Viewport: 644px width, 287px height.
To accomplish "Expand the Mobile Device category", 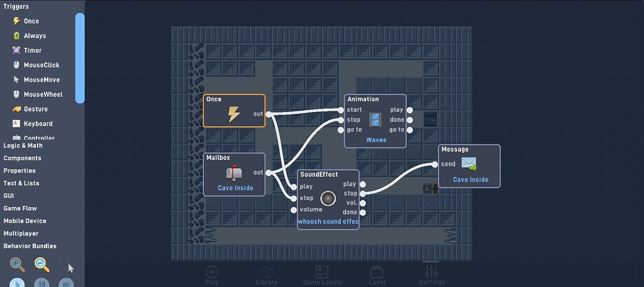I will [x=25, y=221].
